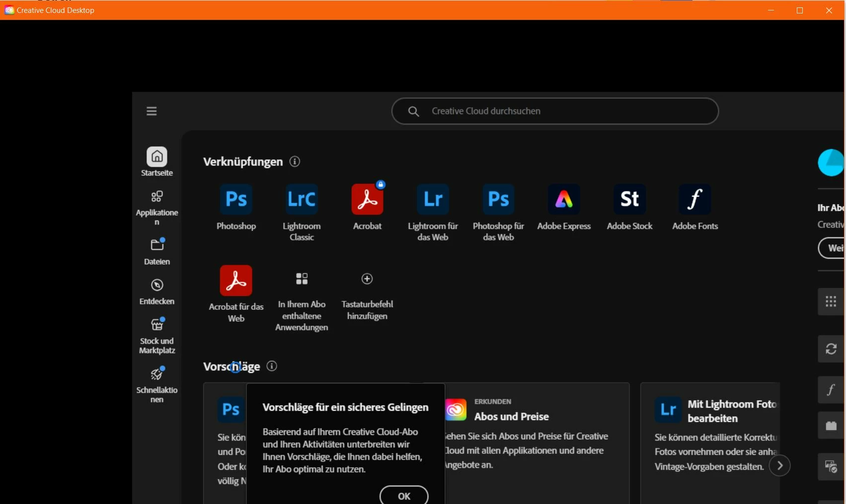Image resolution: width=846 pixels, height=504 pixels.
Task: Open Acrobat für das Web
Action: click(236, 294)
